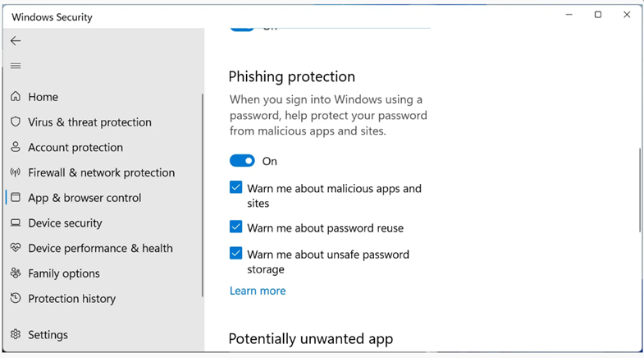Uncheck Warn me about password reuse
The width and height of the screenshot is (644, 358).
pos(236,227)
